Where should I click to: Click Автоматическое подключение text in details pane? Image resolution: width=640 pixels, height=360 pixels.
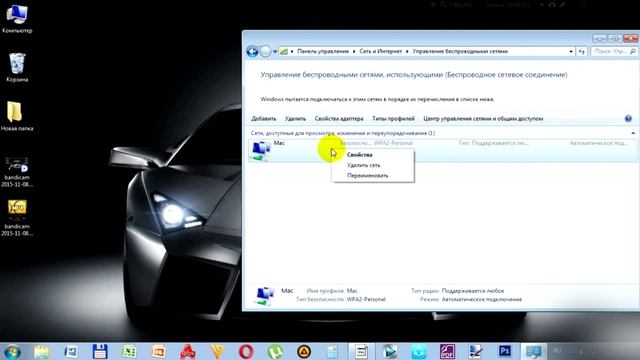point(482,299)
